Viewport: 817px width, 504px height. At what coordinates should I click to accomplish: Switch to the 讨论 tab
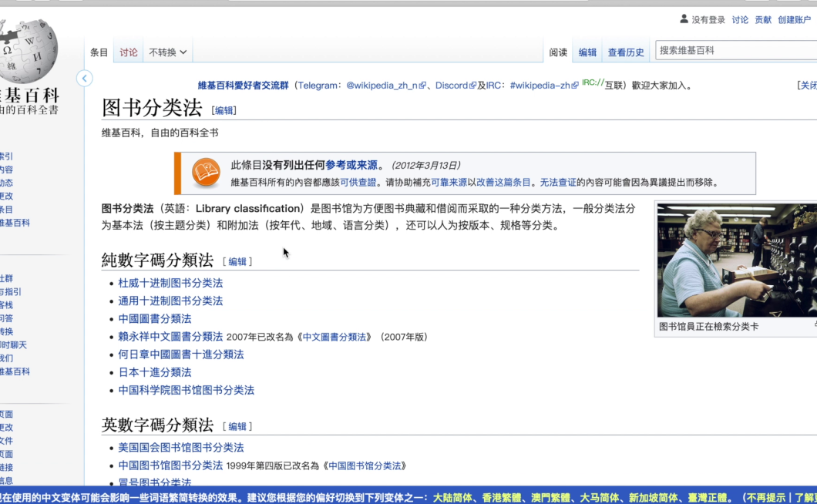point(129,52)
